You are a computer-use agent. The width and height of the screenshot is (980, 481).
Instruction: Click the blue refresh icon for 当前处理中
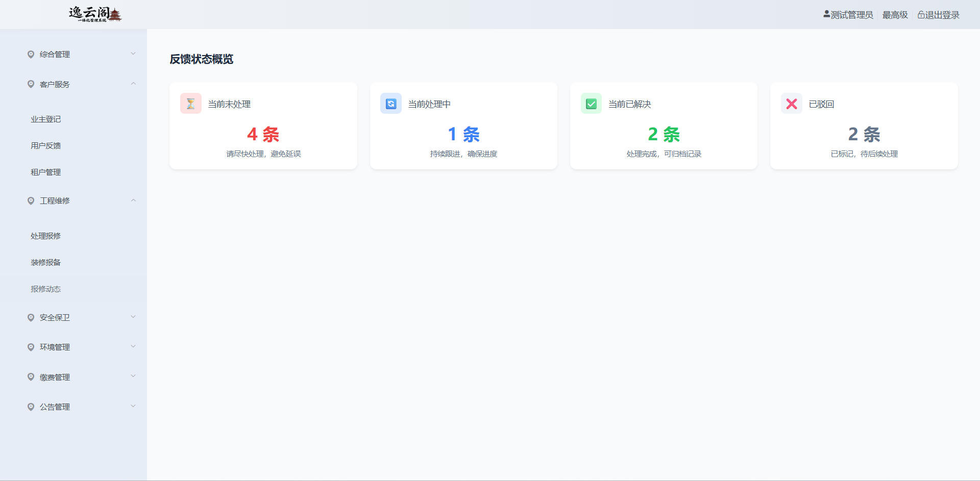point(391,104)
